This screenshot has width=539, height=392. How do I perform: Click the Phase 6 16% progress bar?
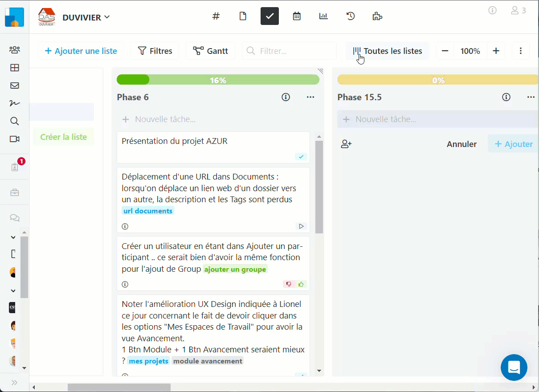click(218, 80)
